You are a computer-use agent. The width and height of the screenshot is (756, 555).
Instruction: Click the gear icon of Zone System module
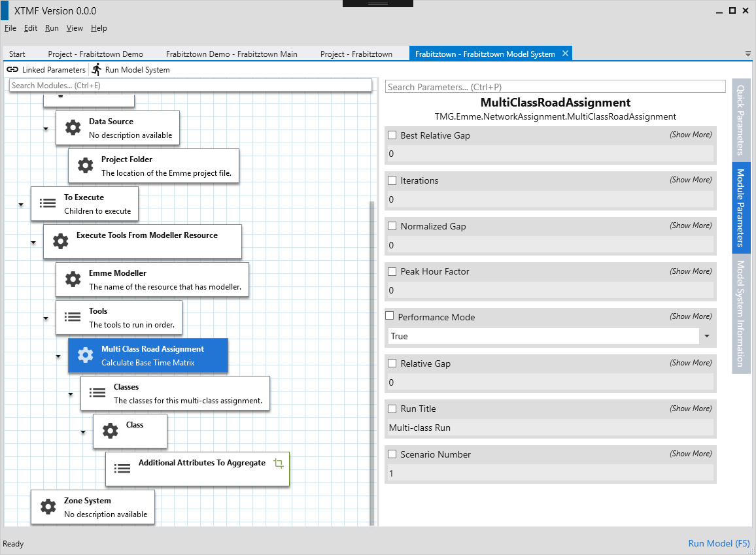point(48,507)
